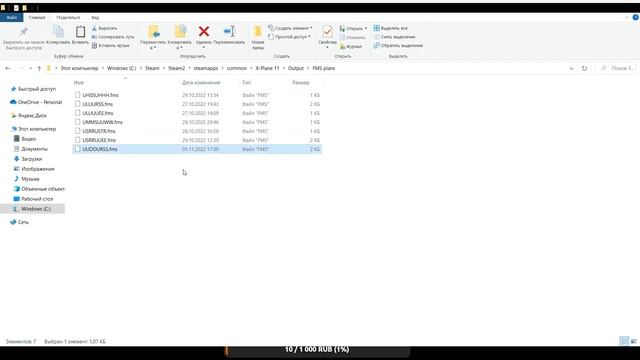
Task: Click Выделить все in ribbon
Action: 390,28
